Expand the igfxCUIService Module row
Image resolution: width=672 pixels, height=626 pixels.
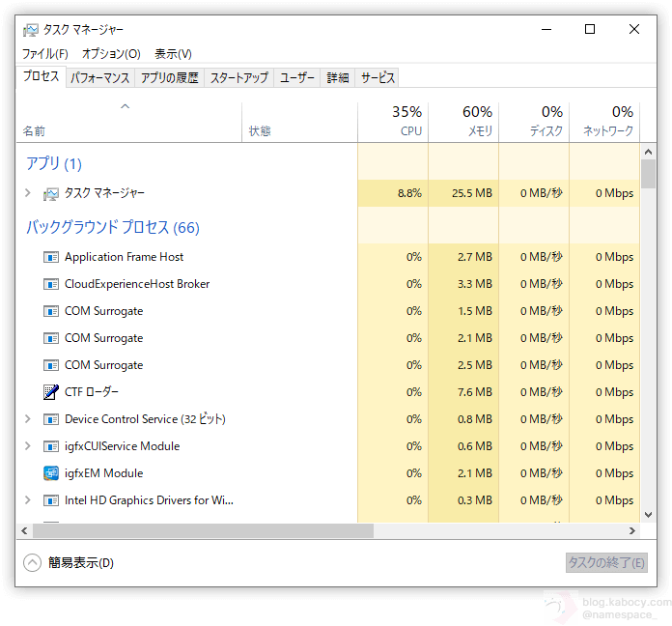(x=28, y=446)
